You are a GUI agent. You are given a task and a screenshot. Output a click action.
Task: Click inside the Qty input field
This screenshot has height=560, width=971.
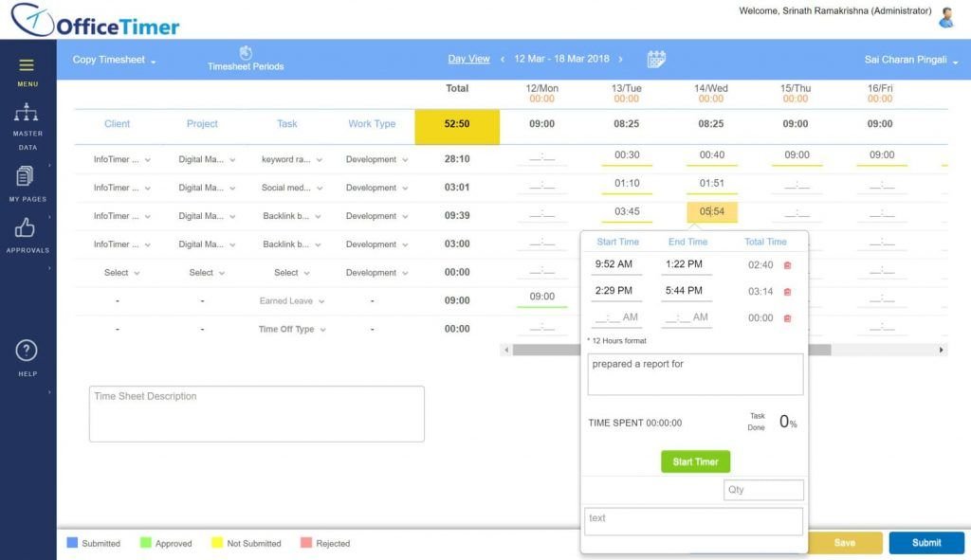(763, 490)
